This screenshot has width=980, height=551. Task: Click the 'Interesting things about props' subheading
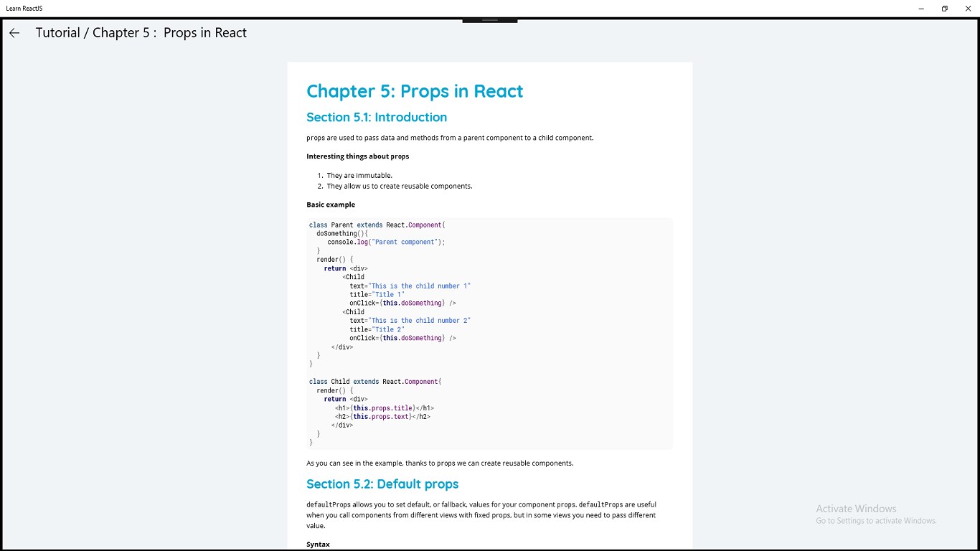[x=358, y=156]
